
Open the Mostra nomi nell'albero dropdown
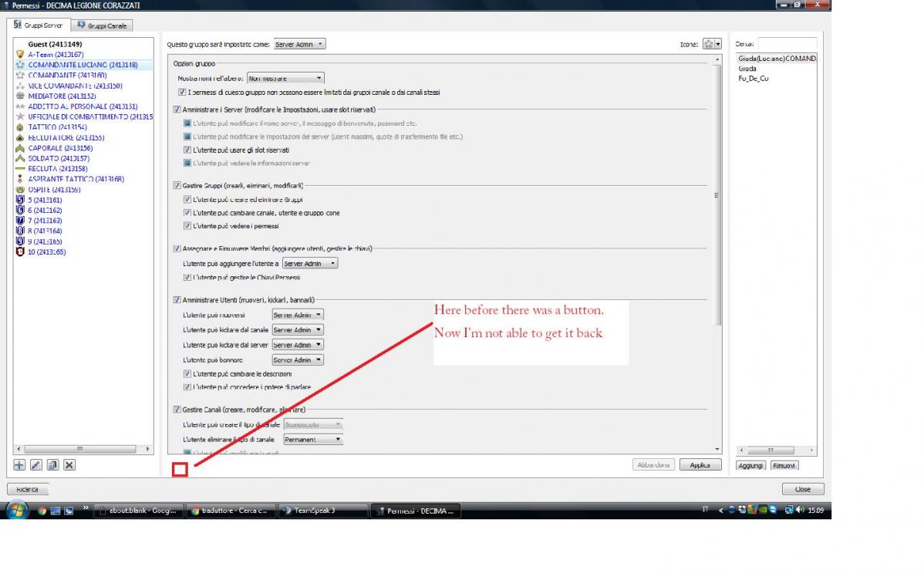tap(286, 78)
